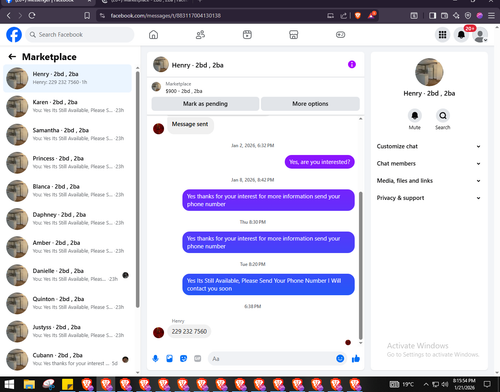Open the Friends icon in top navigation
Viewport: 500px width, 392px height.
(x=200, y=35)
